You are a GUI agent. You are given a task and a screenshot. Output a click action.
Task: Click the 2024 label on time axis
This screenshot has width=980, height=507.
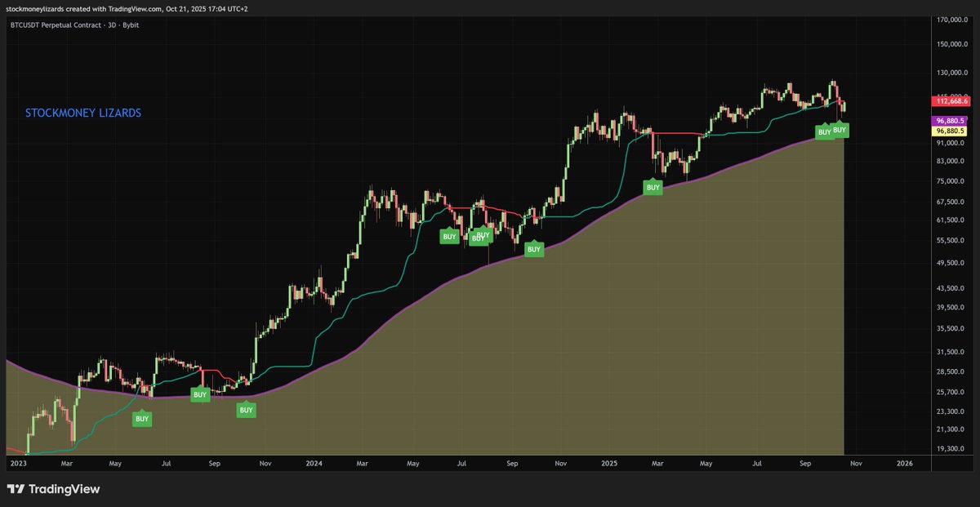pos(314,463)
